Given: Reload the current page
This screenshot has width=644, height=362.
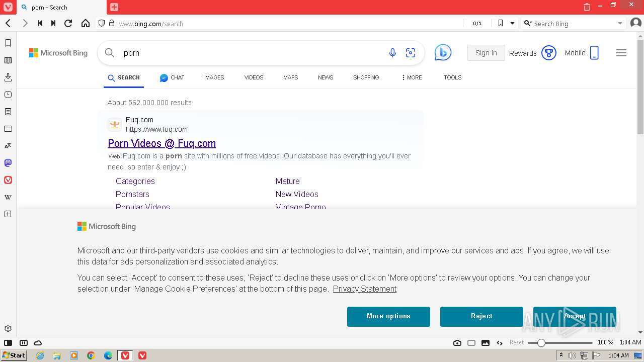Looking at the screenshot, I should 68,23.
